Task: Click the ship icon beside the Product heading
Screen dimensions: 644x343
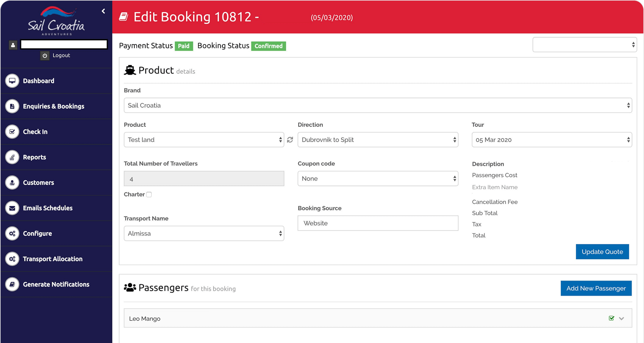Action: (x=130, y=70)
